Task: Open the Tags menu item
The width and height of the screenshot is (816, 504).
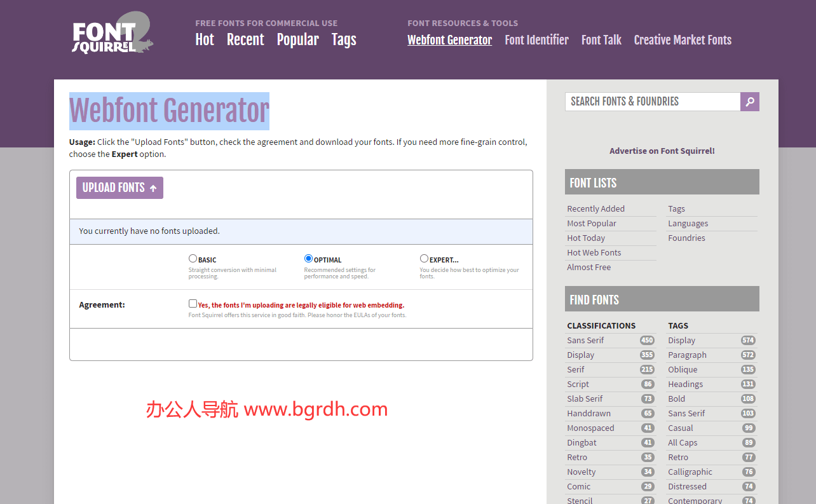Action: coord(344,39)
